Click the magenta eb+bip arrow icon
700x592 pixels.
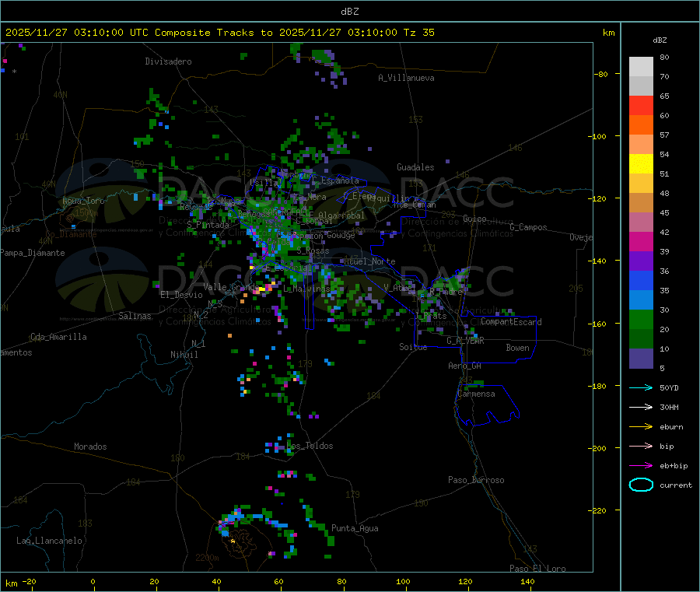click(641, 466)
